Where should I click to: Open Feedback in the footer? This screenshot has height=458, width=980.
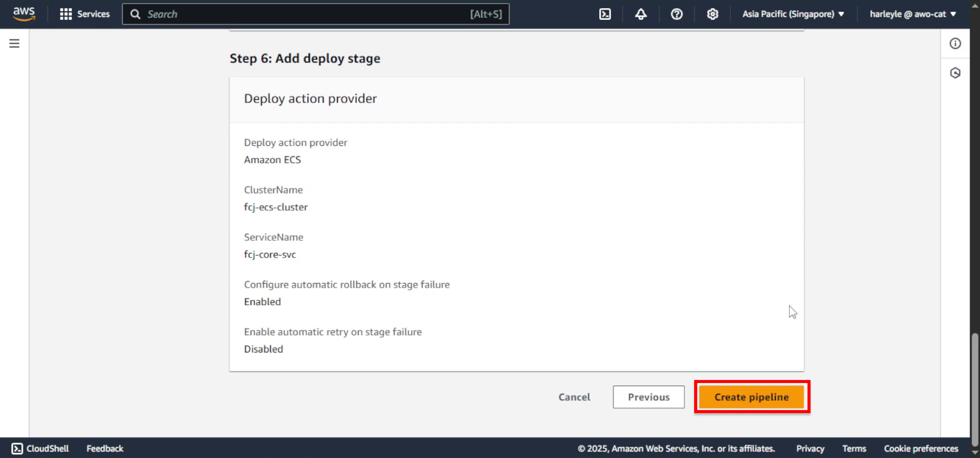click(x=105, y=448)
